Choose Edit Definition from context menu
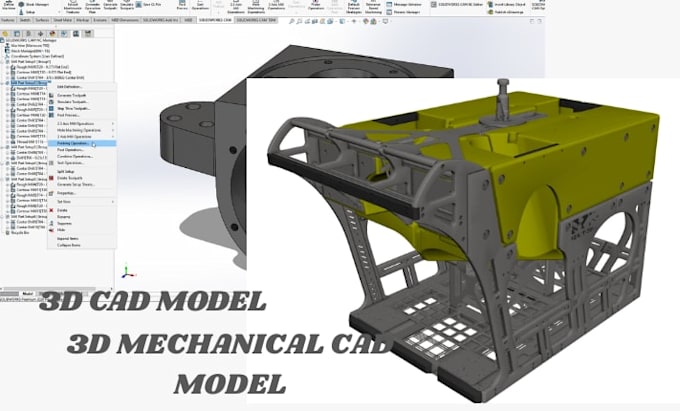 coord(82,87)
